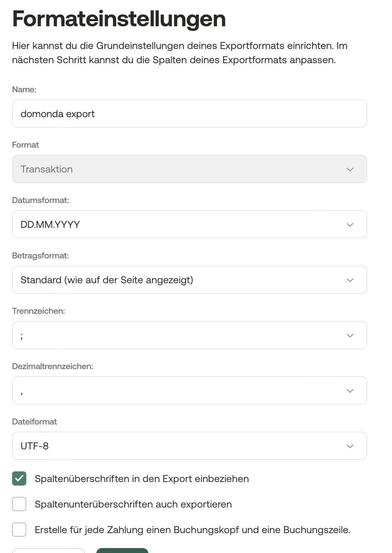Screen dimensions: 392x553
Task: Open the comma Dezimaltrennzeichen selector
Action: point(189,390)
